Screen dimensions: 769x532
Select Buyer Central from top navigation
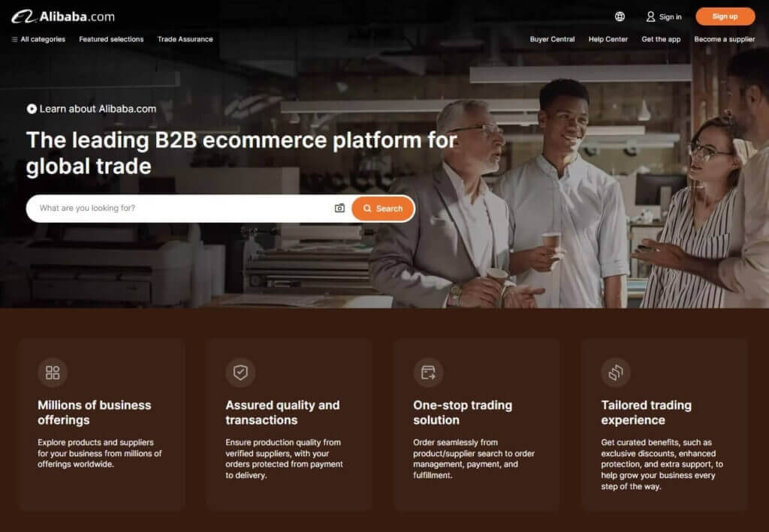pos(552,39)
